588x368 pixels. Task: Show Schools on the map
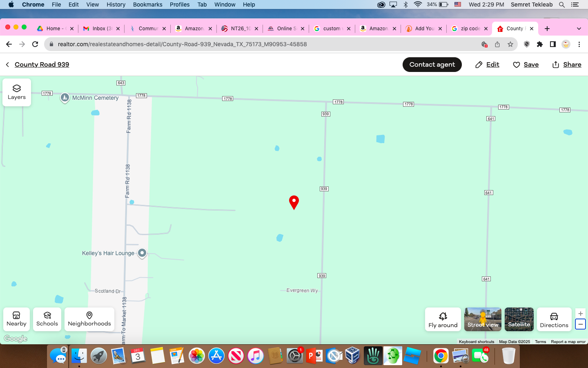(47, 319)
